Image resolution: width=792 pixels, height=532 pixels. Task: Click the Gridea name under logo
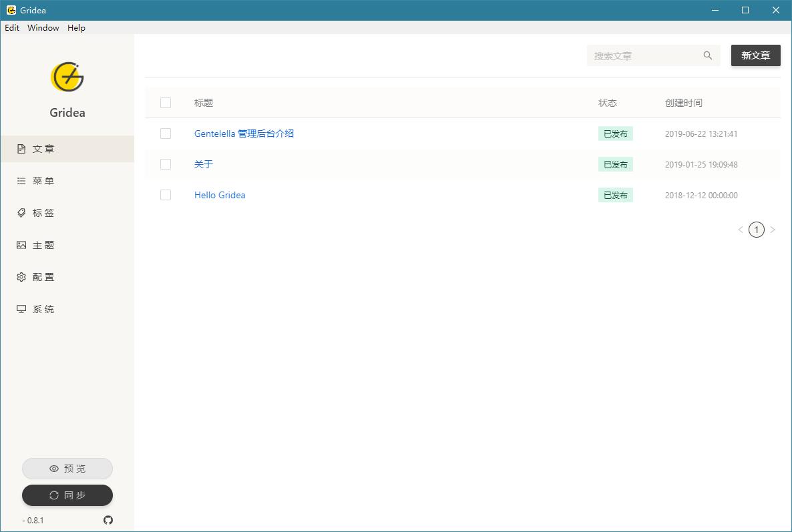67,113
